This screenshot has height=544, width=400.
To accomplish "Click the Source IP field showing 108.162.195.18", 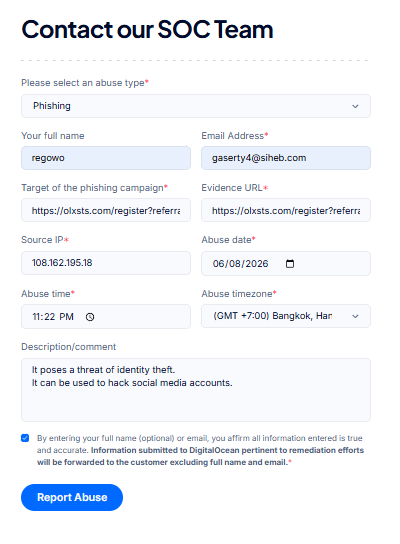I will [x=106, y=263].
